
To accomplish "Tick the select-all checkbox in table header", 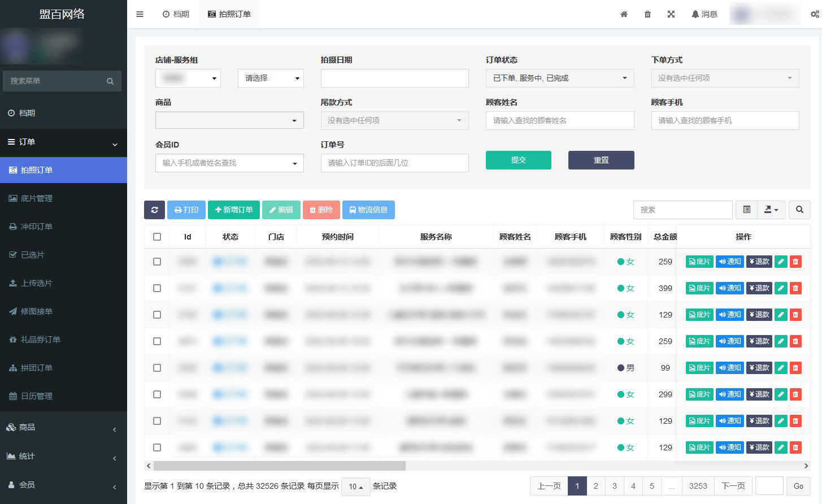I will 157,237.
